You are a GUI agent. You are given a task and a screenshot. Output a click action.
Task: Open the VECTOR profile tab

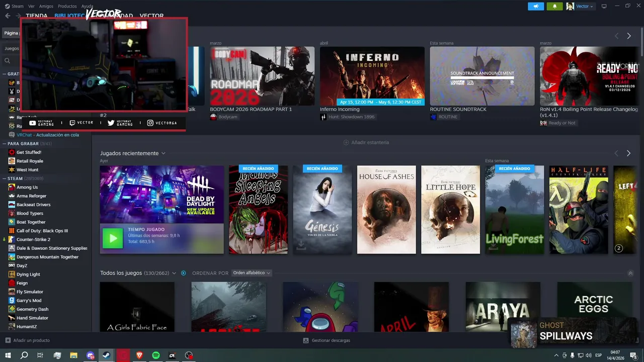point(151,16)
